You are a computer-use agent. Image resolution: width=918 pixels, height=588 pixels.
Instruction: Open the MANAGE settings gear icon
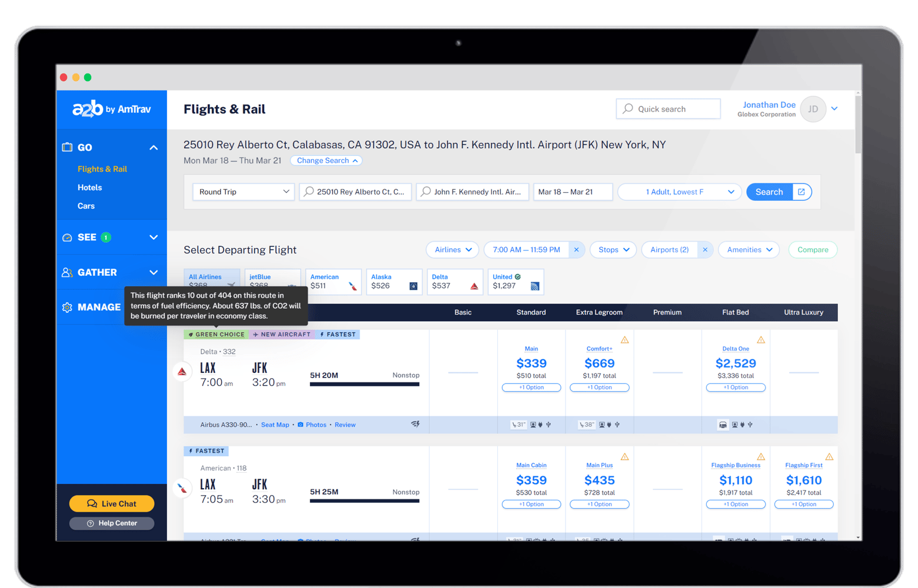coord(66,306)
